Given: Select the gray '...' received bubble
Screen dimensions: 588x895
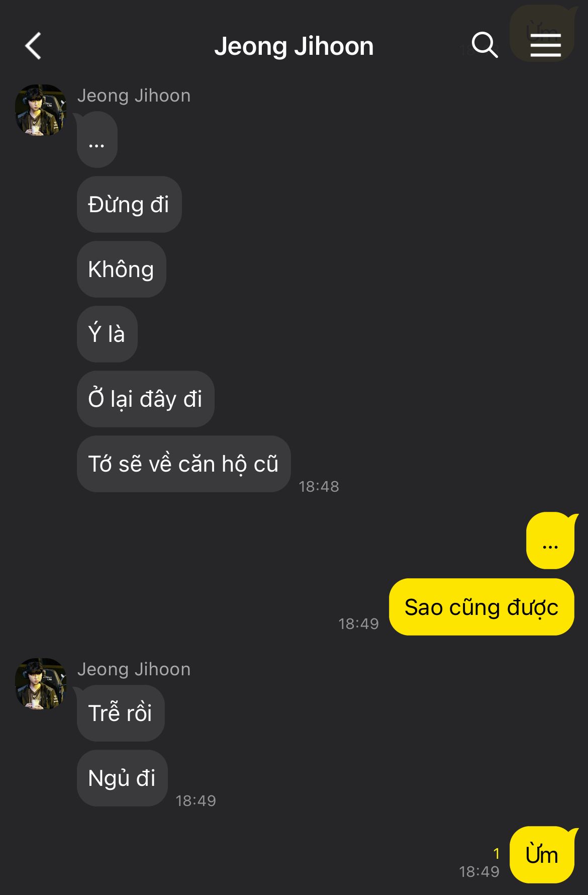Looking at the screenshot, I should pyautogui.click(x=96, y=140).
